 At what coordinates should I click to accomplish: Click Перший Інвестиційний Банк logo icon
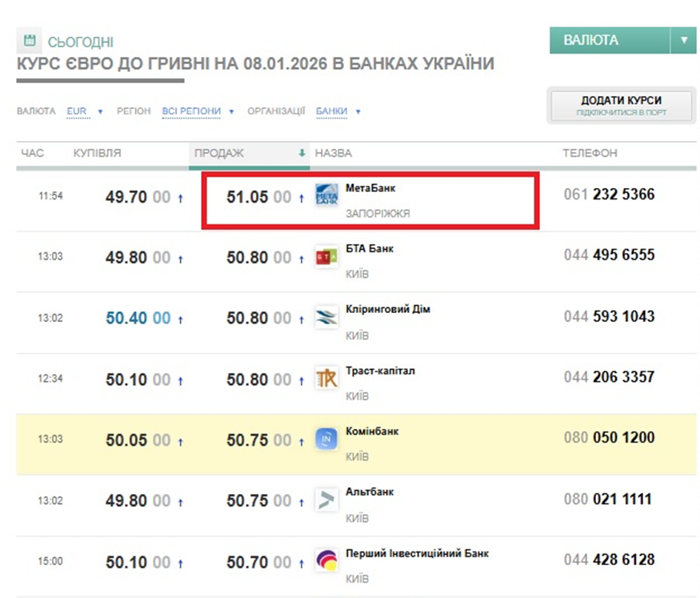coord(326,561)
